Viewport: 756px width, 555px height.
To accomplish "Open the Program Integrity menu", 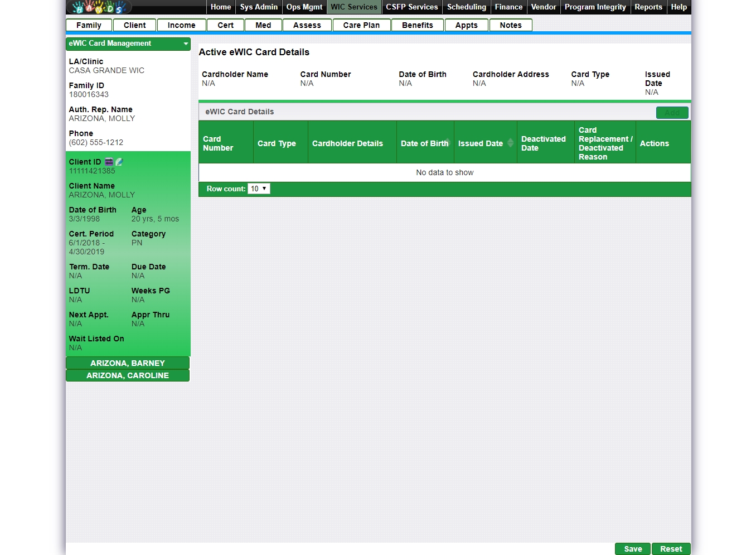I will point(595,7).
